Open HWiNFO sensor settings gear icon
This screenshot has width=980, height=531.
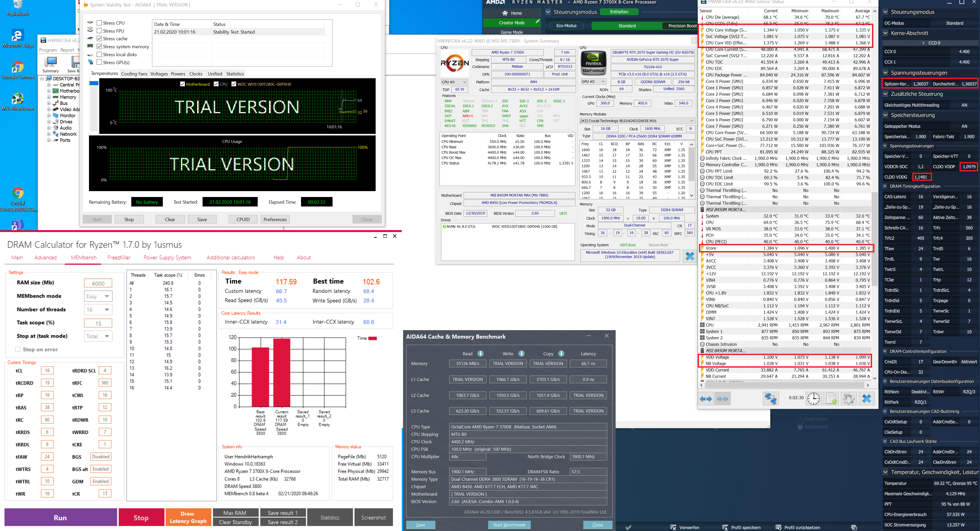pyautogui.click(x=848, y=399)
